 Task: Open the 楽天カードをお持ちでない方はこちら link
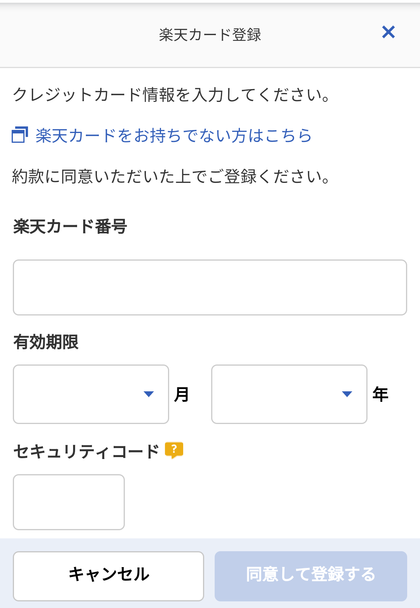174,135
